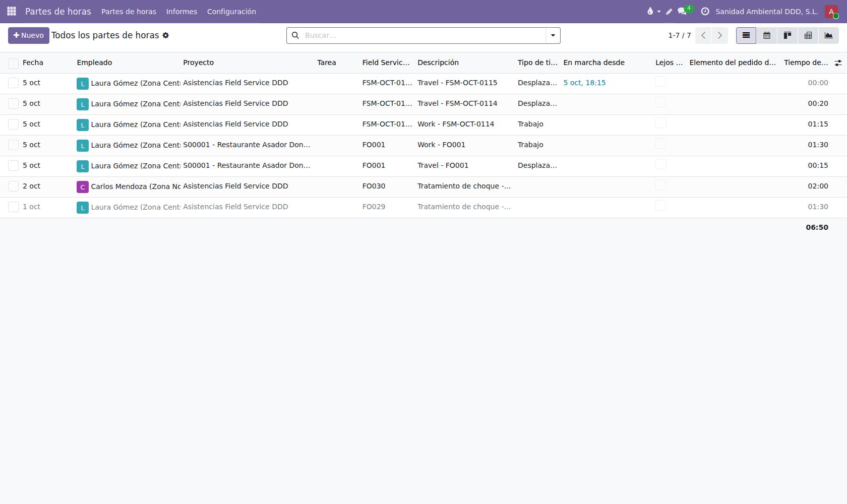Go to next page of records

[719, 35]
